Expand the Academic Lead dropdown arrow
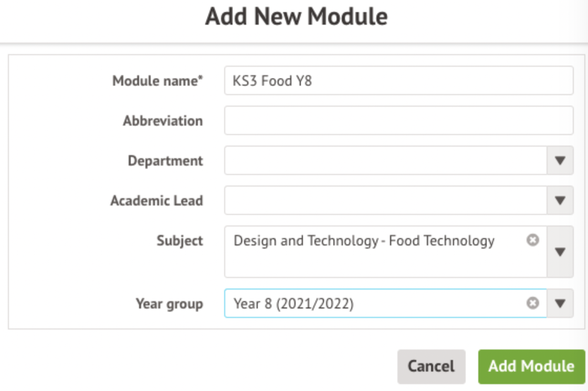This screenshot has height=391, width=588. [560, 200]
